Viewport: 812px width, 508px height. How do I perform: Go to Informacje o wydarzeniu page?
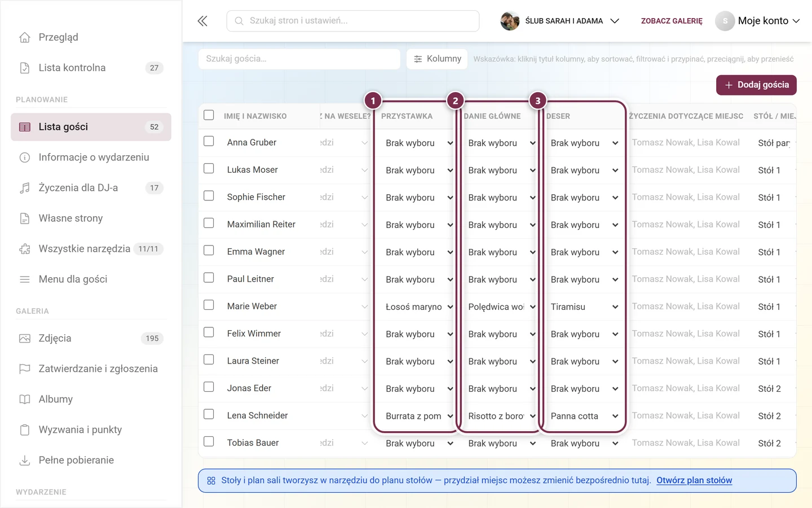pyautogui.click(x=91, y=157)
